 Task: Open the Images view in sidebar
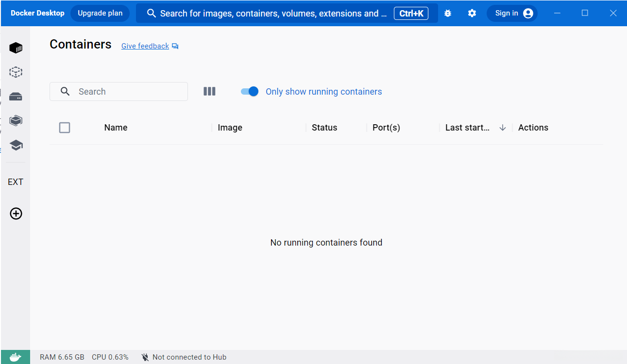pos(16,72)
